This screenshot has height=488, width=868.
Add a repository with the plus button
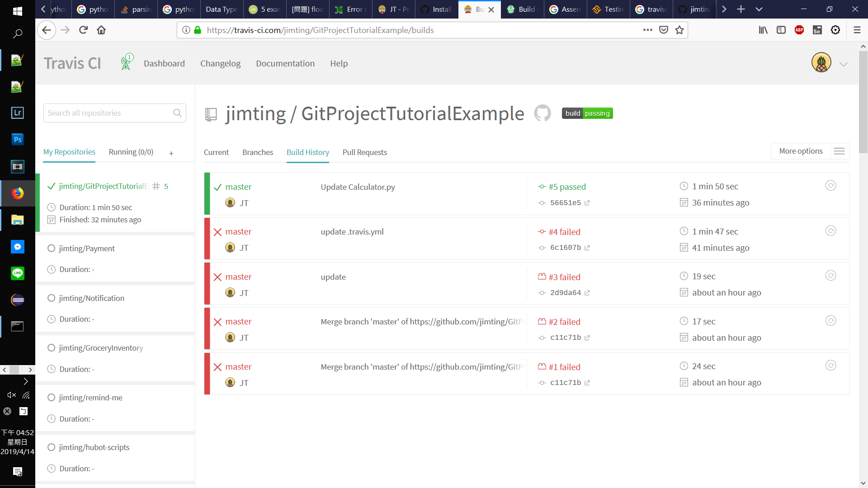coord(171,153)
